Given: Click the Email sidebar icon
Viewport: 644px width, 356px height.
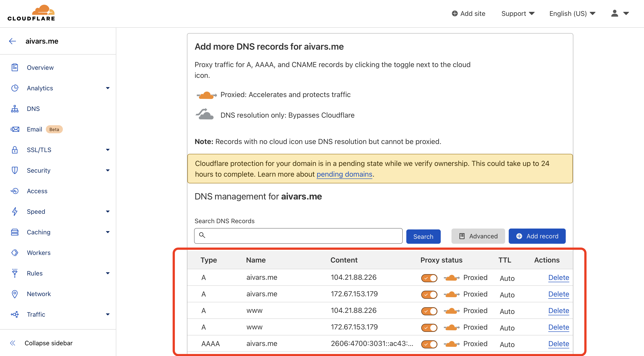Looking at the screenshot, I should click(x=15, y=129).
